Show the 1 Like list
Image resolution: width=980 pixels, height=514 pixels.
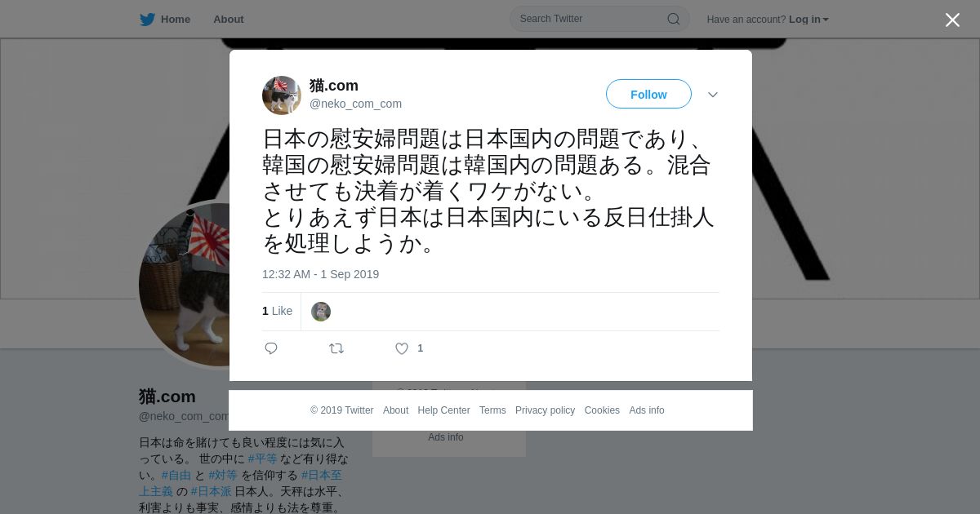point(277,311)
